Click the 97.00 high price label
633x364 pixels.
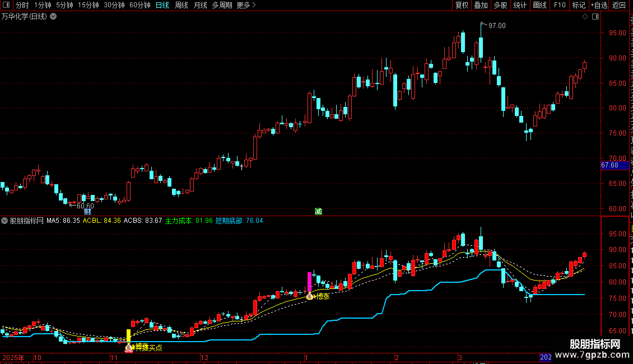click(x=497, y=25)
